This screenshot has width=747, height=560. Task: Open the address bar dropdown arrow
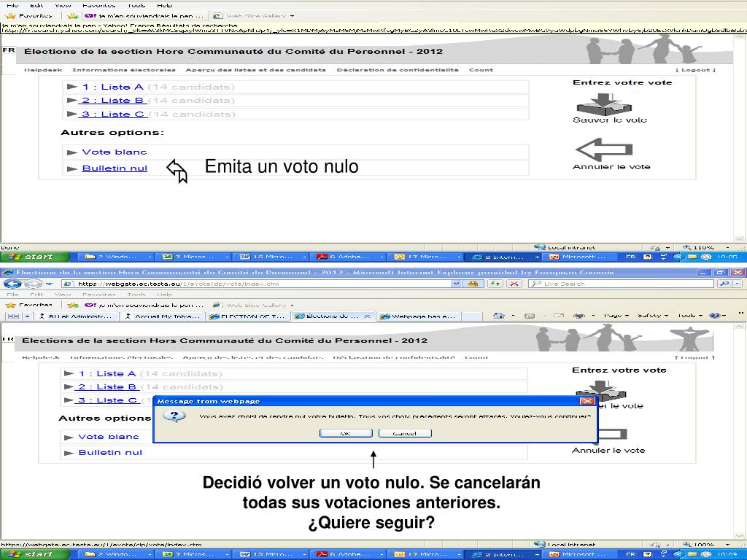(x=457, y=284)
